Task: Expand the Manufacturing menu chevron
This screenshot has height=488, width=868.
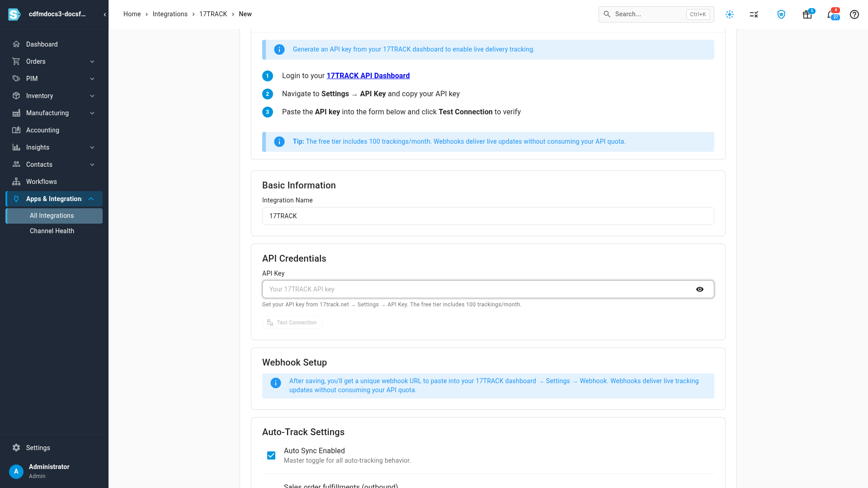Action: point(92,113)
